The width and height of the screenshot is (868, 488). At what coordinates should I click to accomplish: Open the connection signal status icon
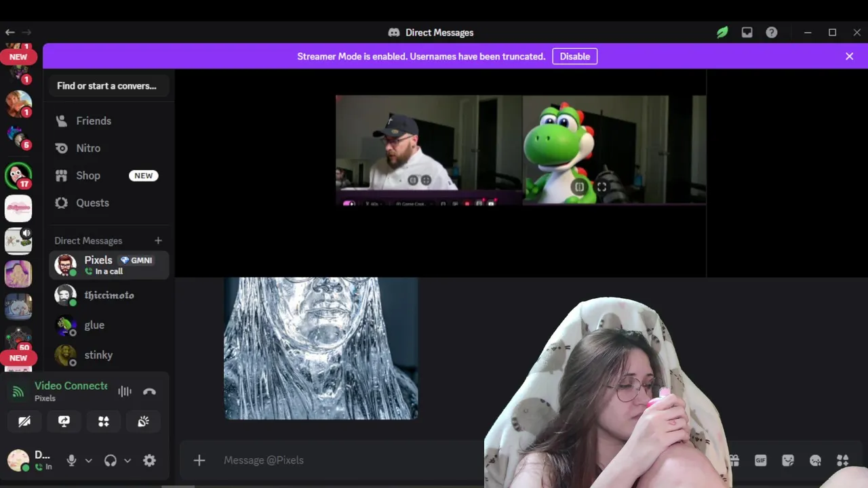18,392
